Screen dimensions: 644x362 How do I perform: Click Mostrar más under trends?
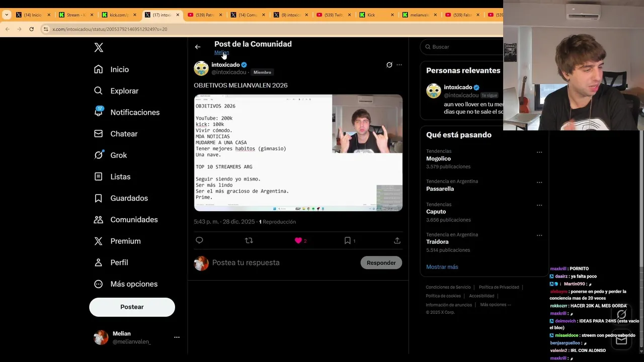442,266
